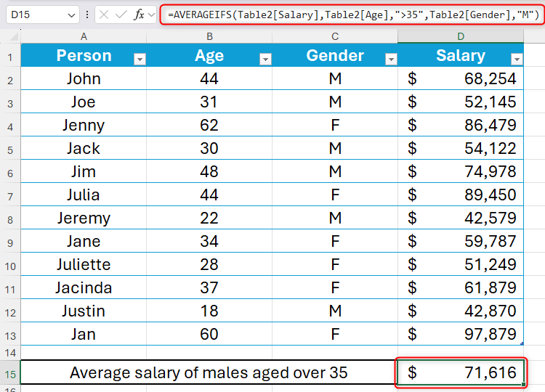
Task: Click the salary cell 52,145
Action: [461, 102]
